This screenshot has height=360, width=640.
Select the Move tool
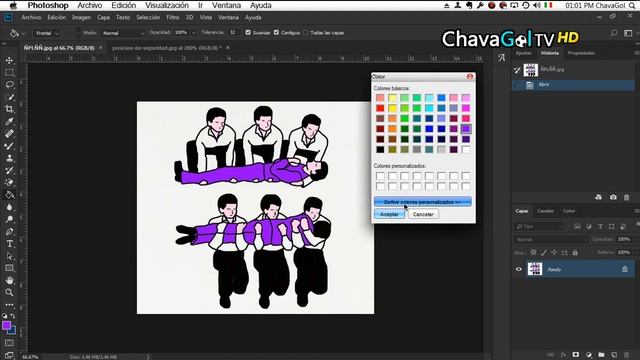(x=9, y=60)
